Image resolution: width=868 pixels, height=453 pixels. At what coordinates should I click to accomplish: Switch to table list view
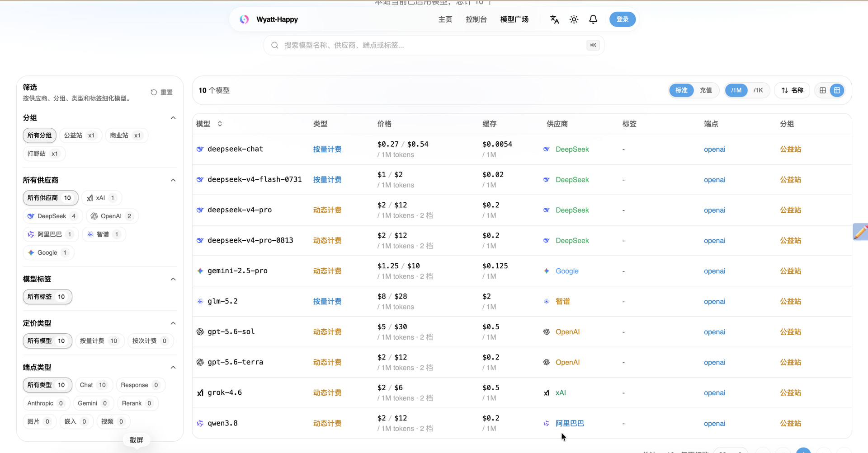pyautogui.click(x=837, y=90)
